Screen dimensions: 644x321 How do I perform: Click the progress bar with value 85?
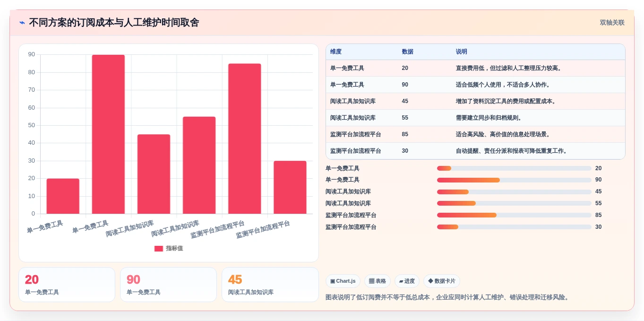[514, 215]
